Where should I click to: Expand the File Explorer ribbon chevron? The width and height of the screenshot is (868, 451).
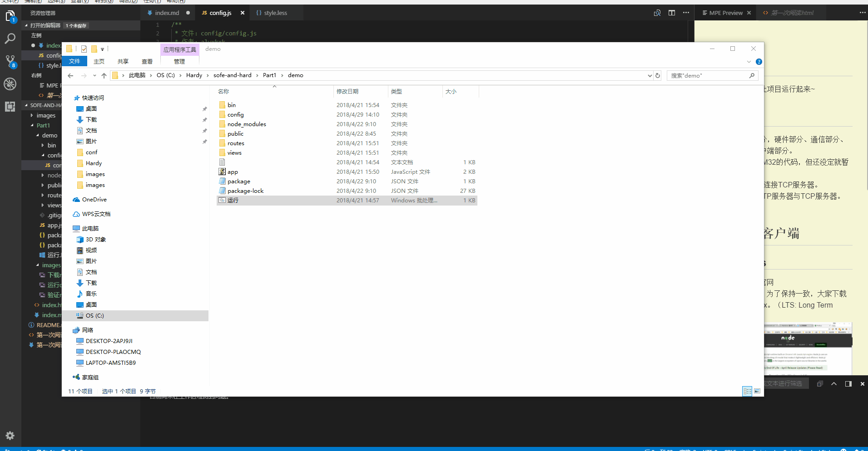coord(749,62)
